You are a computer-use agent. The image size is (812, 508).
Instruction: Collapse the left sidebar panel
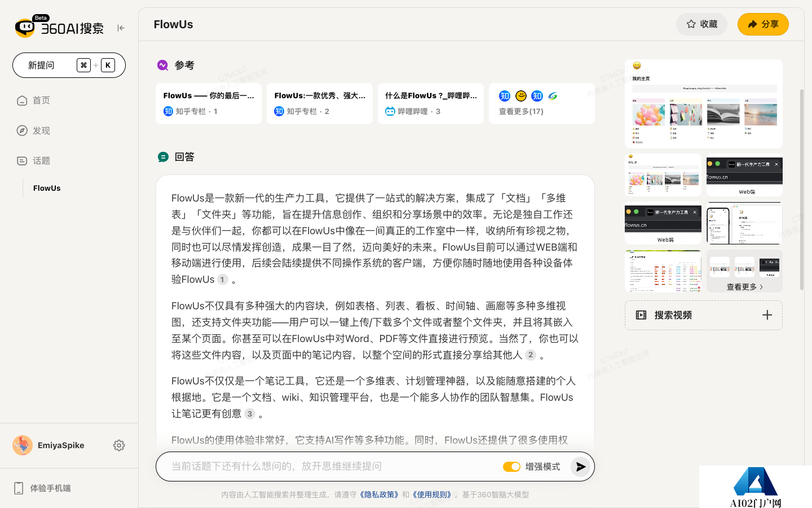(x=121, y=28)
